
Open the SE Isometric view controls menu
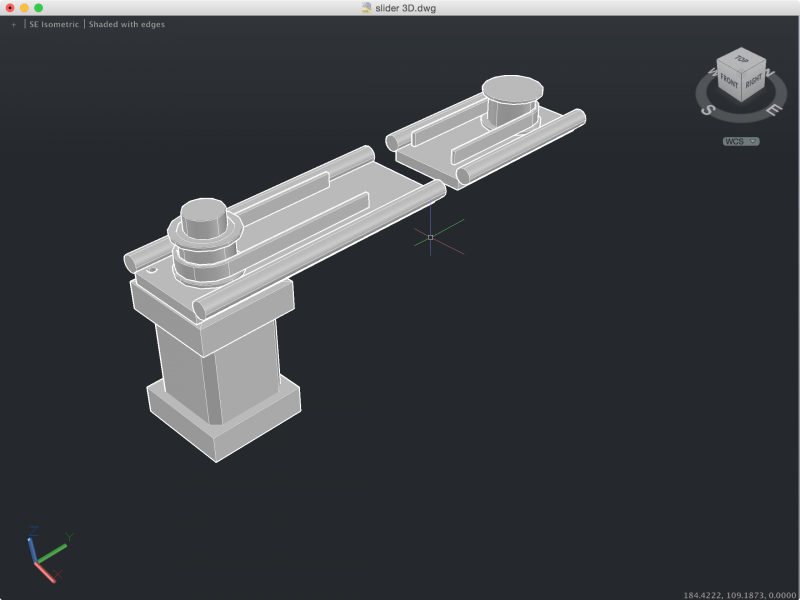(54, 24)
